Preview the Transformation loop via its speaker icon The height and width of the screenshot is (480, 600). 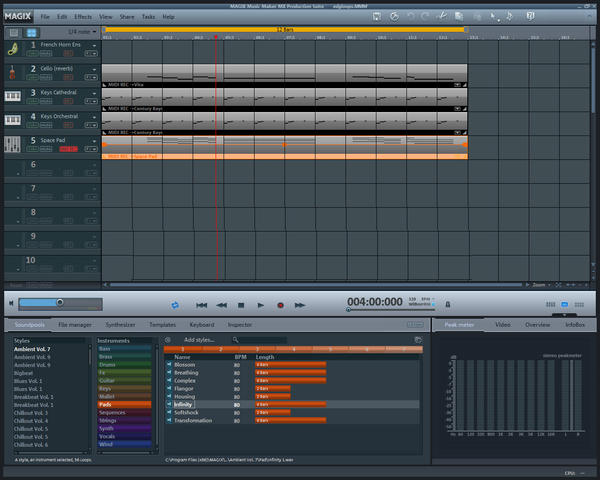[x=169, y=420]
